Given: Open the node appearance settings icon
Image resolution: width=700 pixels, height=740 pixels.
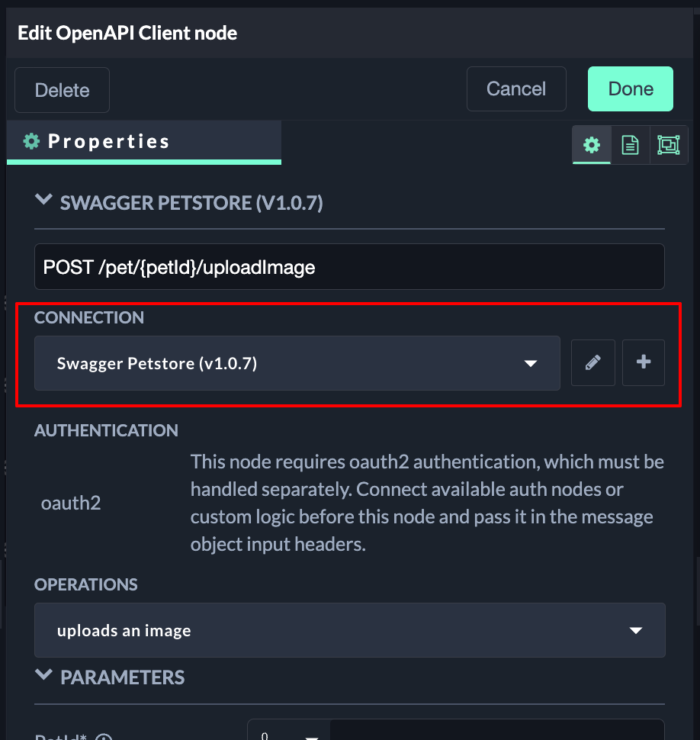Looking at the screenshot, I should pos(668,145).
